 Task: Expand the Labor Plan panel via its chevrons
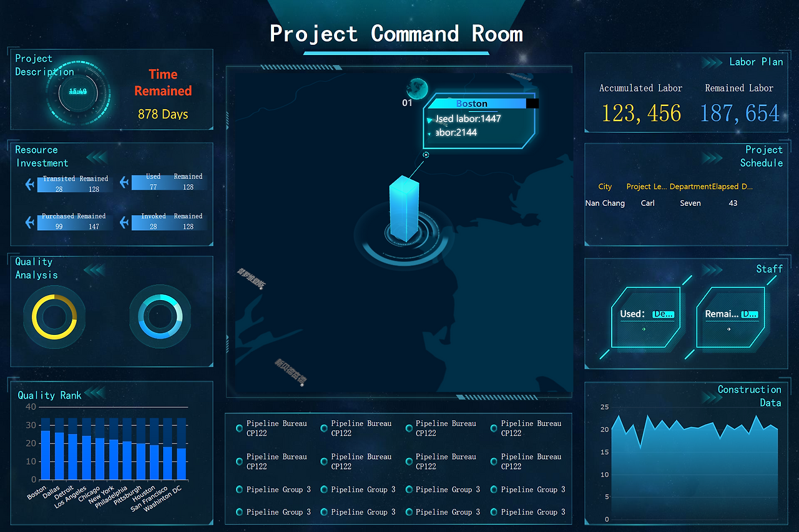pyautogui.click(x=712, y=62)
